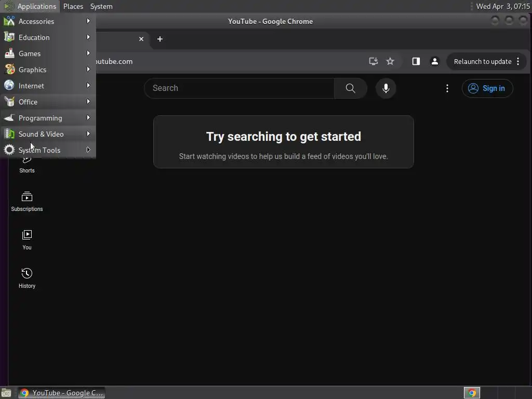Open watch History in sidebar
This screenshot has height=399, width=532.
pos(27,278)
